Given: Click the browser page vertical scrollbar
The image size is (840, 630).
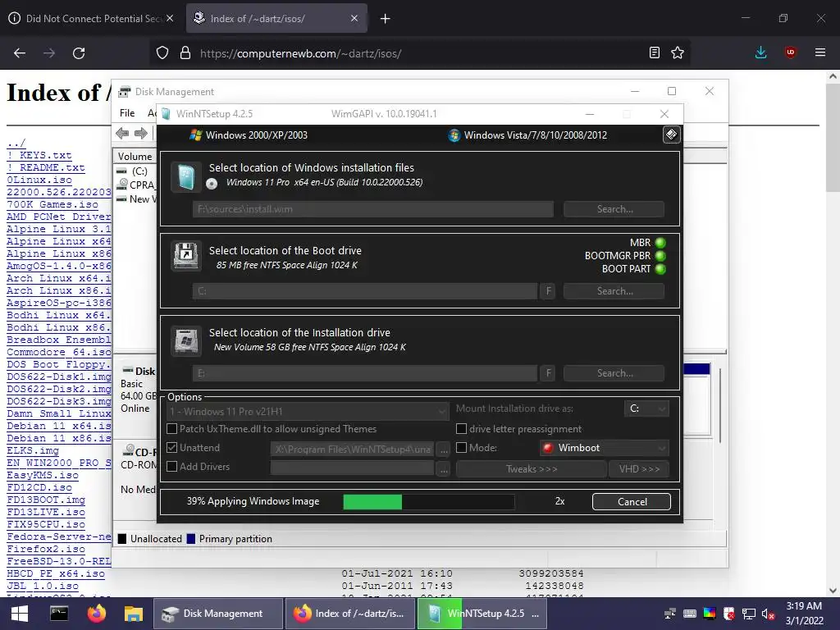Looking at the screenshot, I should 833,332.
